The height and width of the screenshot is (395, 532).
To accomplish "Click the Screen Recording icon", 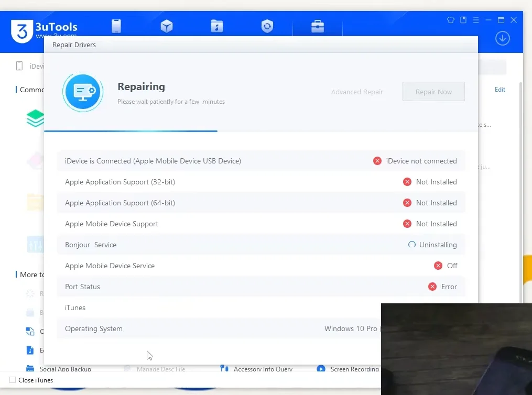I will point(321,368).
